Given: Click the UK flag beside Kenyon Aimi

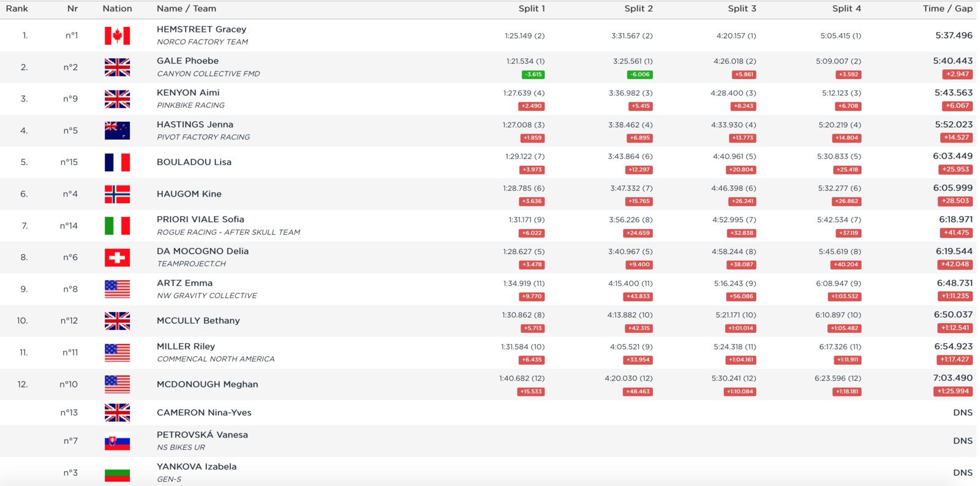Looking at the screenshot, I should click(x=117, y=99).
